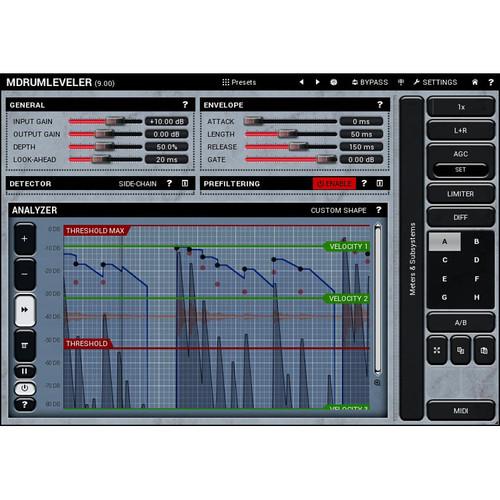Screen dimensions: 500x500
Task: Click the Depth slider
Action: 105,147
